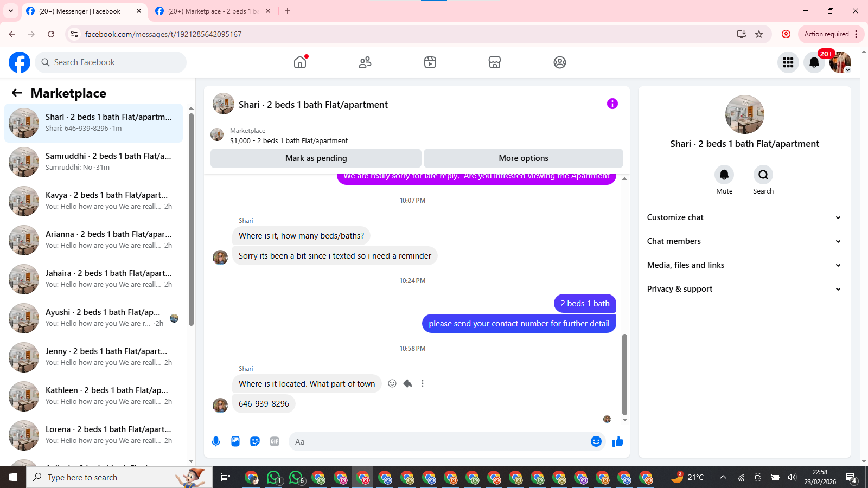Reply to 'Where is it located' message
868x488 pixels.
point(407,383)
